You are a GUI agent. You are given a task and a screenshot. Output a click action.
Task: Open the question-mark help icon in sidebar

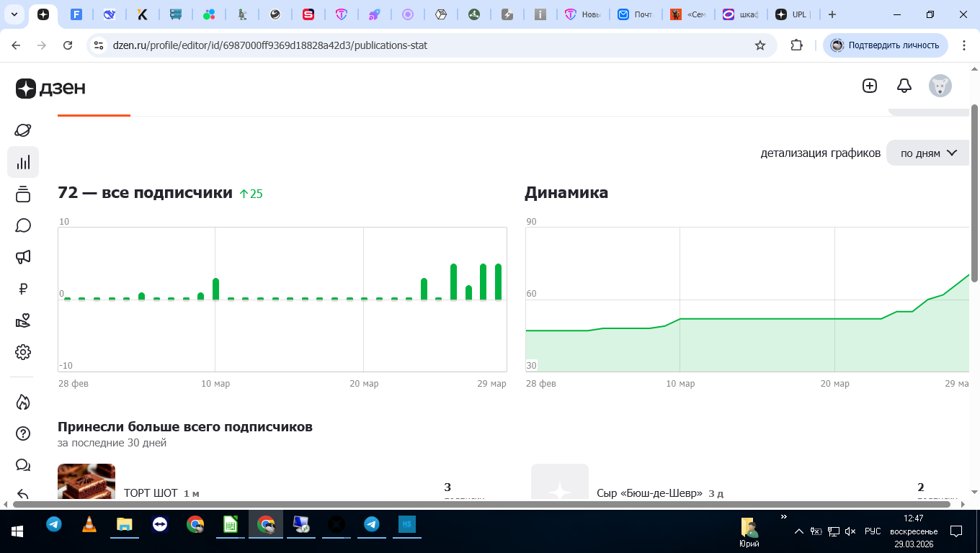pos(23,433)
